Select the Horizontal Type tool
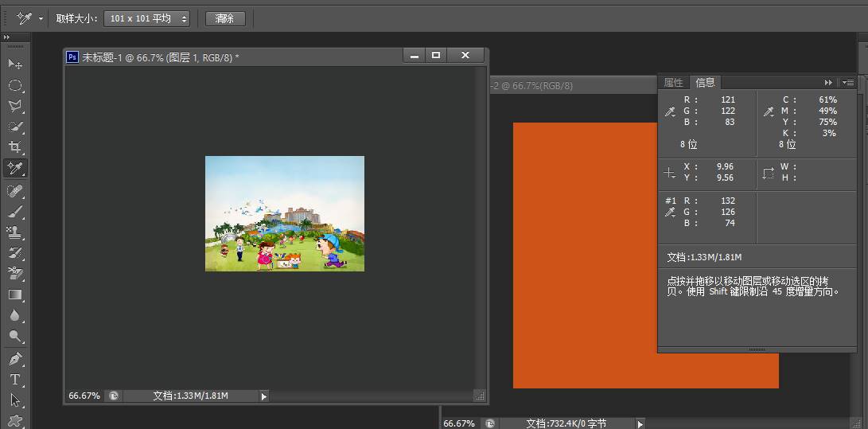This screenshot has height=429, width=868. pyautogui.click(x=15, y=380)
